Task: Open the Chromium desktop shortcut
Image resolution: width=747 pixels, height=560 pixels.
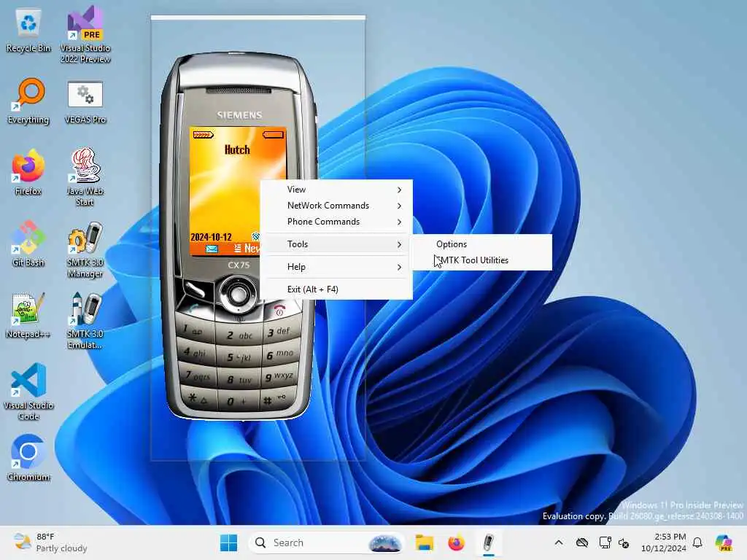Action: pos(28,458)
